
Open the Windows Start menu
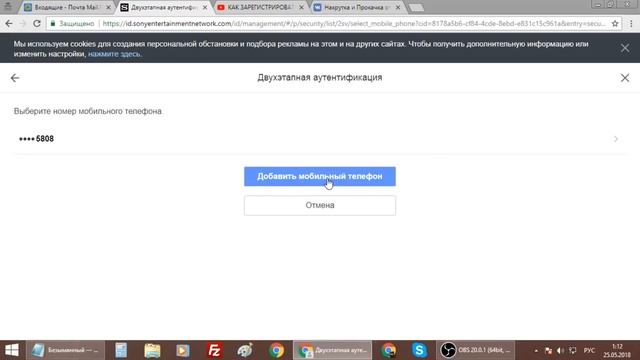coord(12,350)
